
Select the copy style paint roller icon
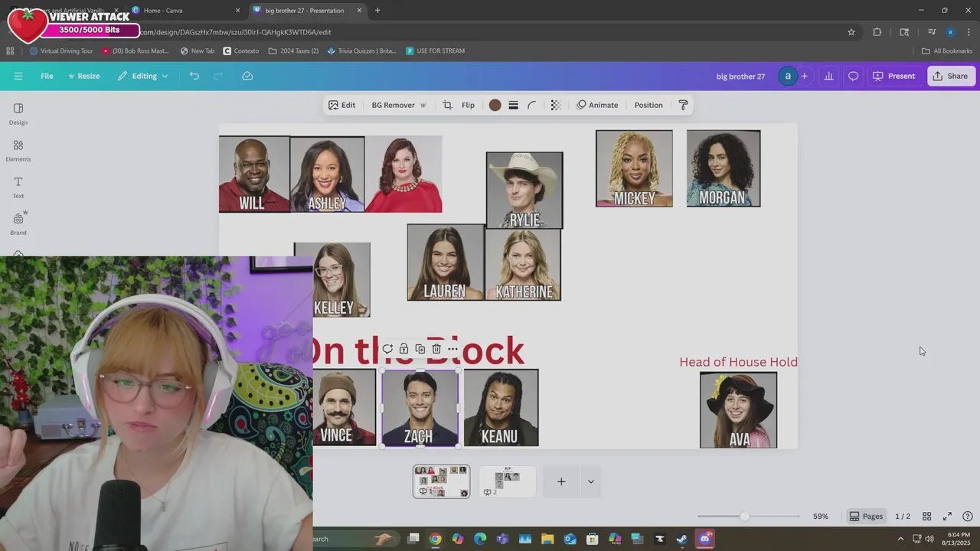[x=683, y=105]
